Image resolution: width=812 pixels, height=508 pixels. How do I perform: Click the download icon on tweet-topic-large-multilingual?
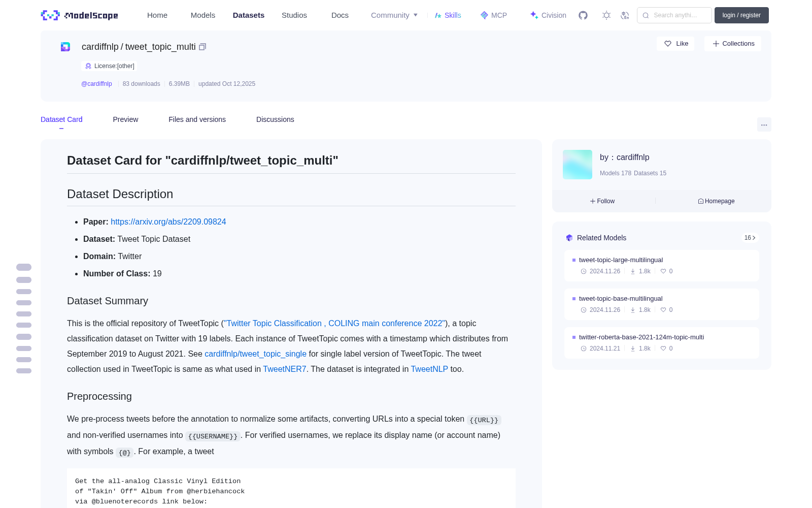coord(633,271)
